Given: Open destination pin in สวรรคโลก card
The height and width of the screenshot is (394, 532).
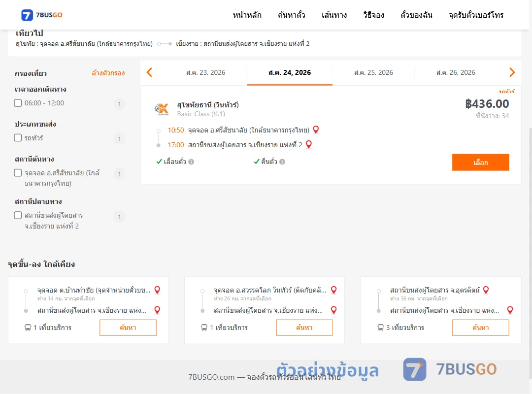Looking at the screenshot, I should (334, 310).
